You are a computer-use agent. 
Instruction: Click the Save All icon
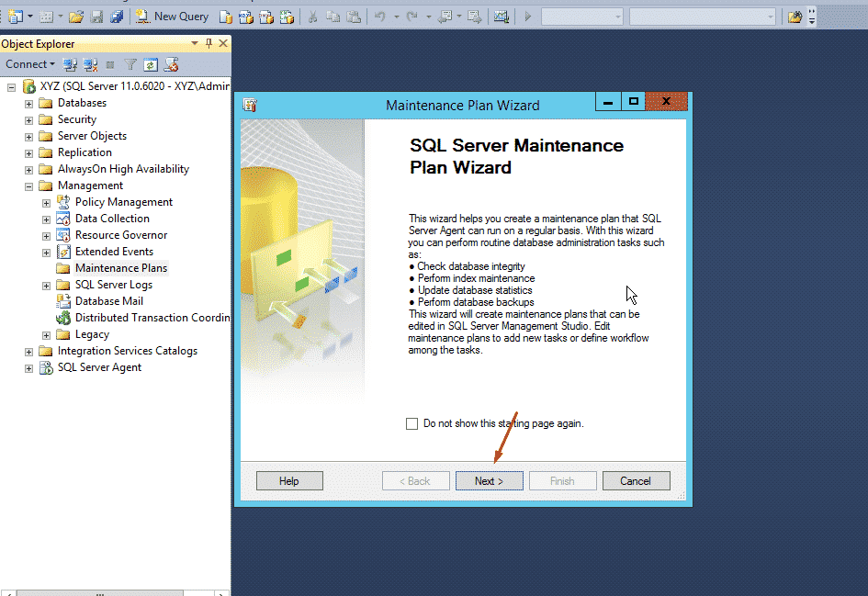pyautogui.click(x=116, y=17)
